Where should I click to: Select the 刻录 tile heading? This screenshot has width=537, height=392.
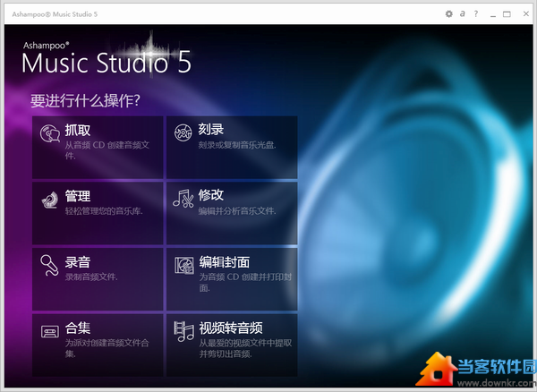coord(211,130)
